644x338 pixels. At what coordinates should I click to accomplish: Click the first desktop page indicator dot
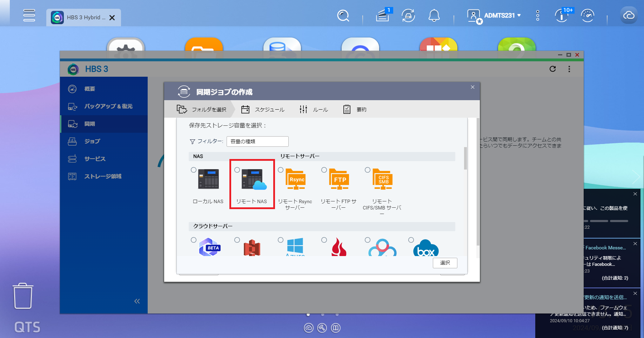(308, 315)
